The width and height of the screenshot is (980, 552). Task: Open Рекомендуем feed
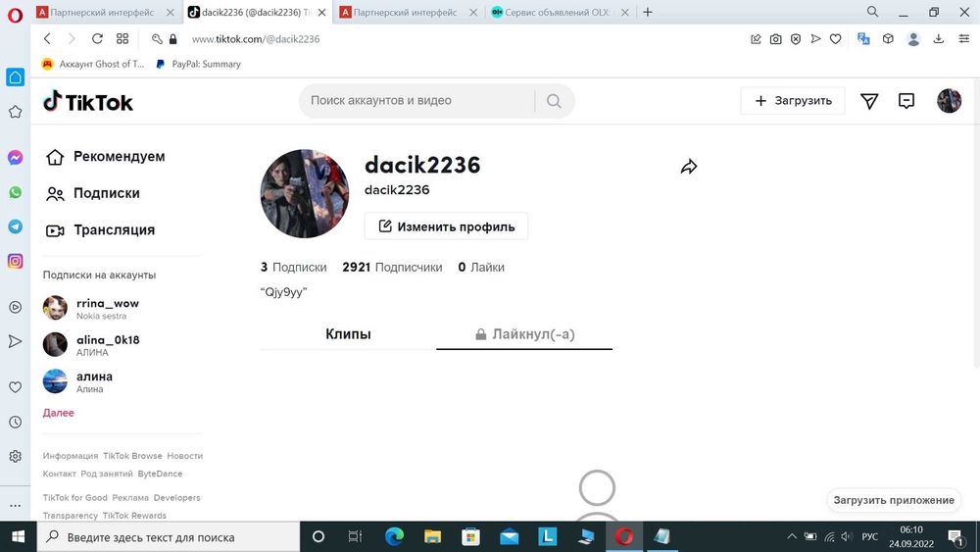(105, 156)
